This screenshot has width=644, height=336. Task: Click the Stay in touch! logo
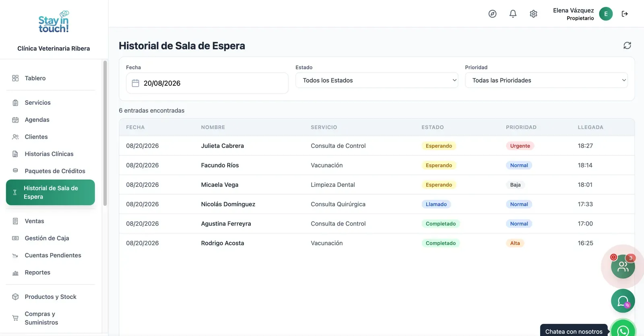click(54, 22)
